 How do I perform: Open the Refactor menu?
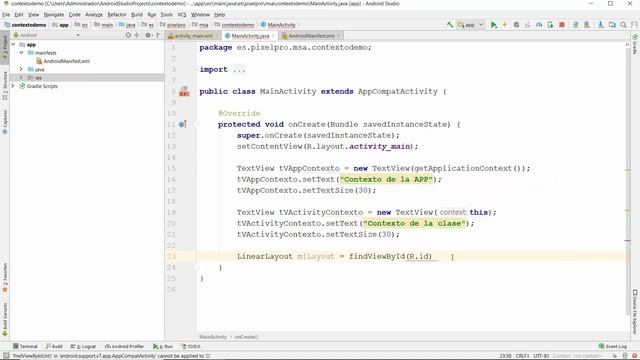(x=117, y=14)
